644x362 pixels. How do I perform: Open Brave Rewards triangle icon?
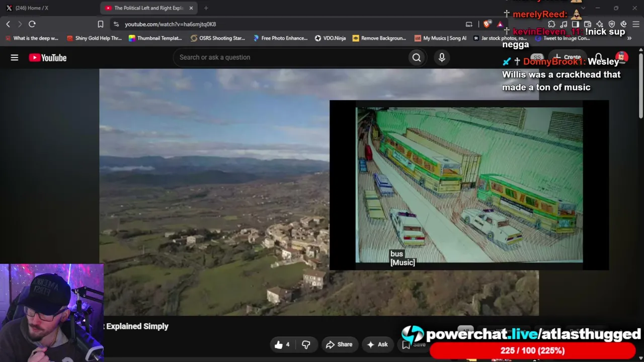click(500, 24)
